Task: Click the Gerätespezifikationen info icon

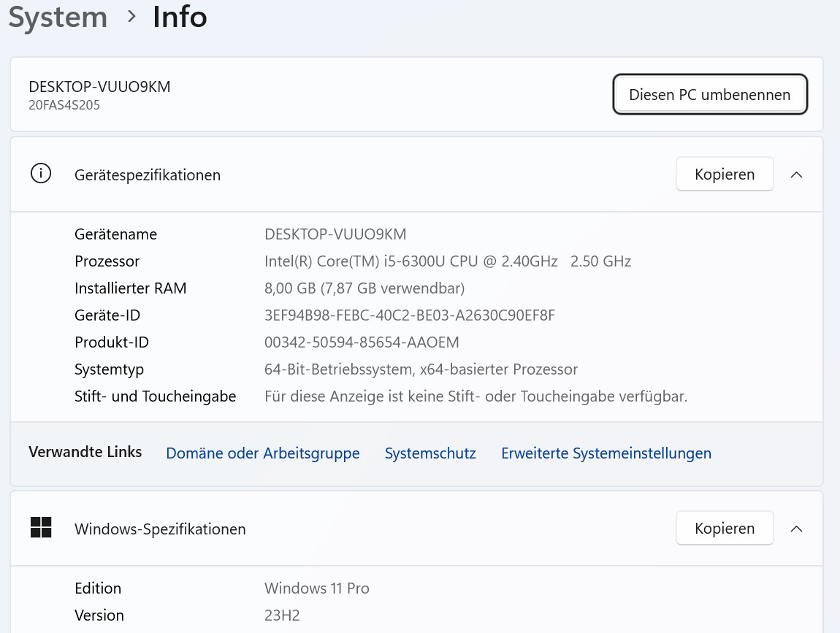Action: pos(41,174)
